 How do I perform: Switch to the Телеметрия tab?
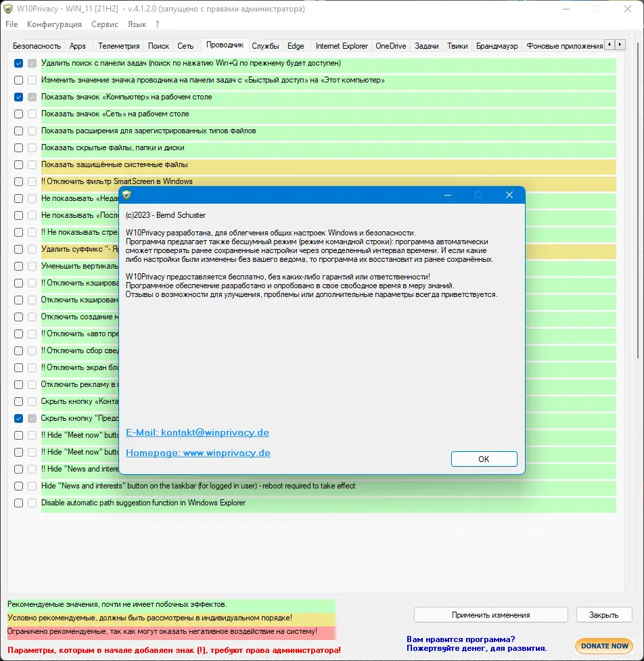(x=119, y=46)
